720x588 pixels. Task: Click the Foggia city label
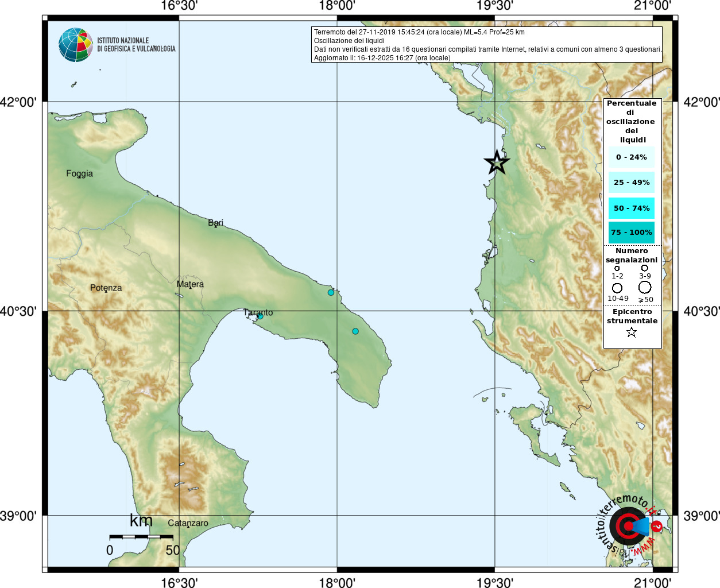pyautogui.click(x=79, y=173)
